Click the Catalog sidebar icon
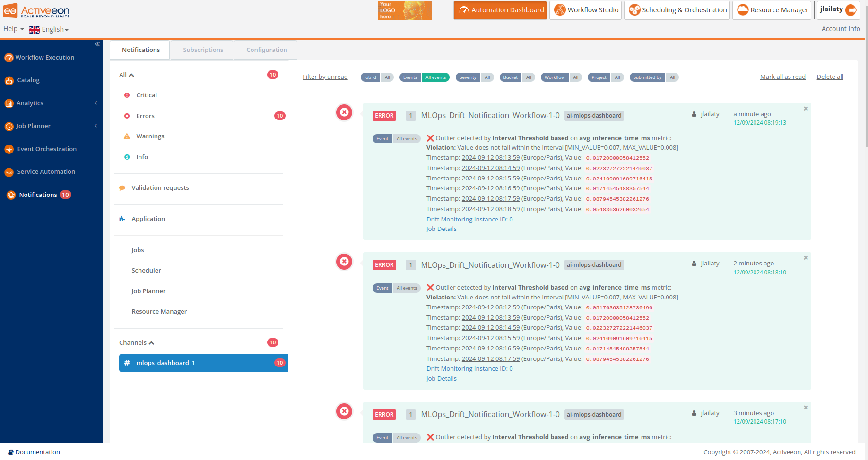 [9, 81]
